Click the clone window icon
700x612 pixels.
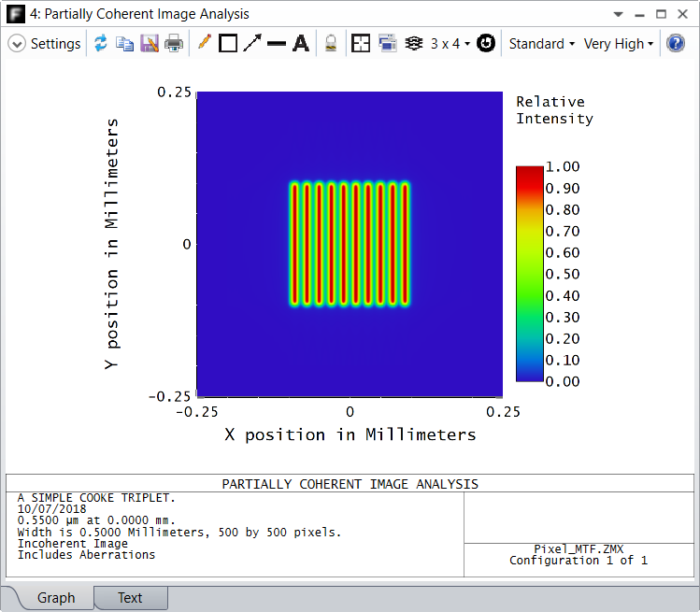click(388, 43)
